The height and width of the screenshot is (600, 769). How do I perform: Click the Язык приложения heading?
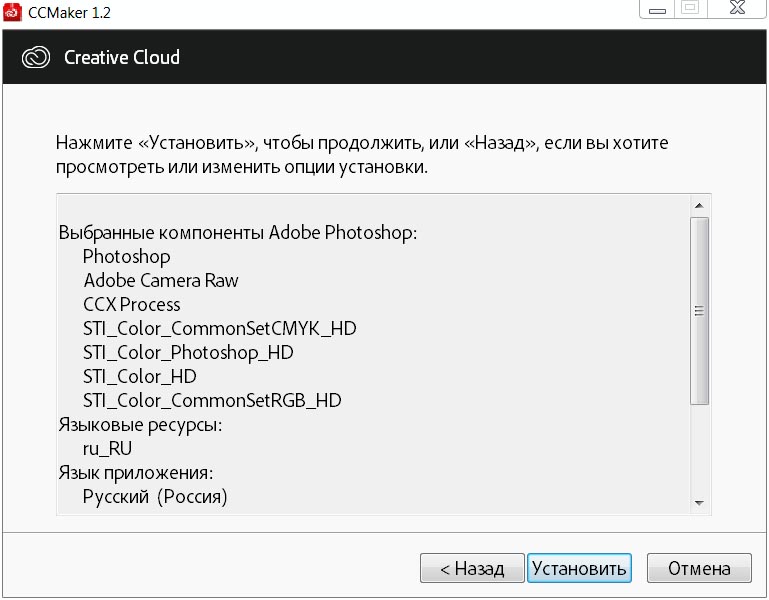pyautogui.click(x=136, y=473)
